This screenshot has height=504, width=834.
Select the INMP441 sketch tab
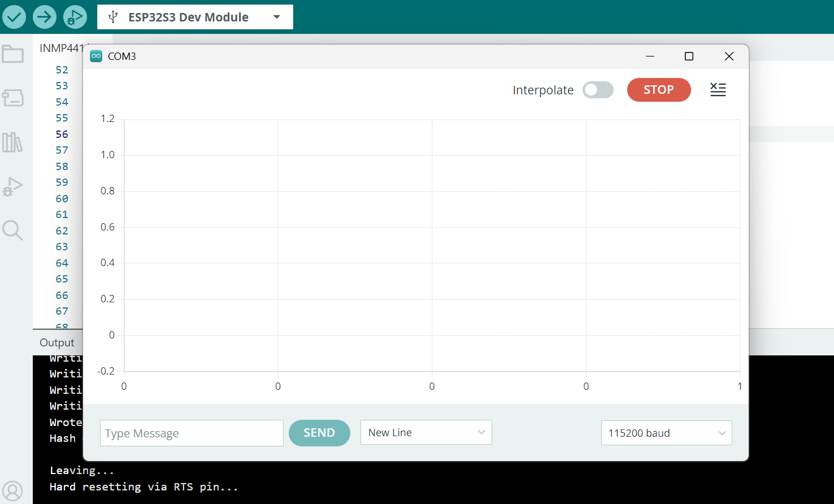pos(60,49)
